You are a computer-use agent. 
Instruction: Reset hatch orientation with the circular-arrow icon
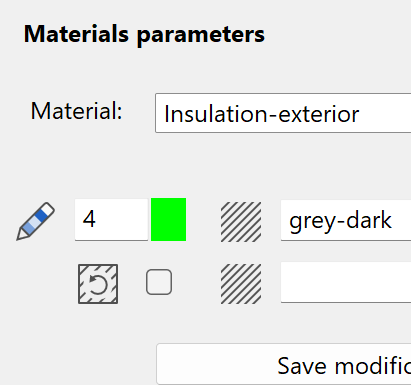tap(98, 284)
